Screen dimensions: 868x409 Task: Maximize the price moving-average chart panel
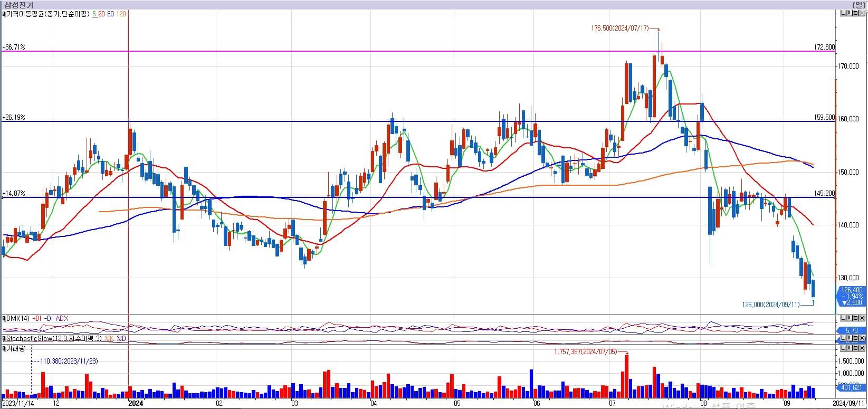point(856,14)
